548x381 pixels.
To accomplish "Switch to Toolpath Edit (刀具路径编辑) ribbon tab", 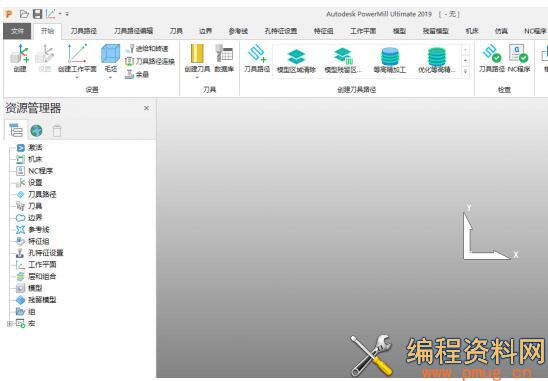I will click(133, 31).
